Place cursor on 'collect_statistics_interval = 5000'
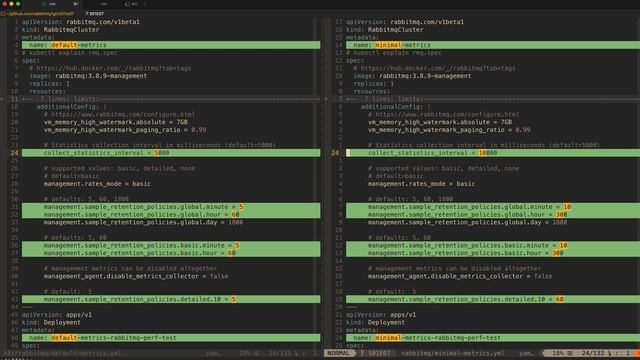Screen dimensions: 640x360 (171, 153)
